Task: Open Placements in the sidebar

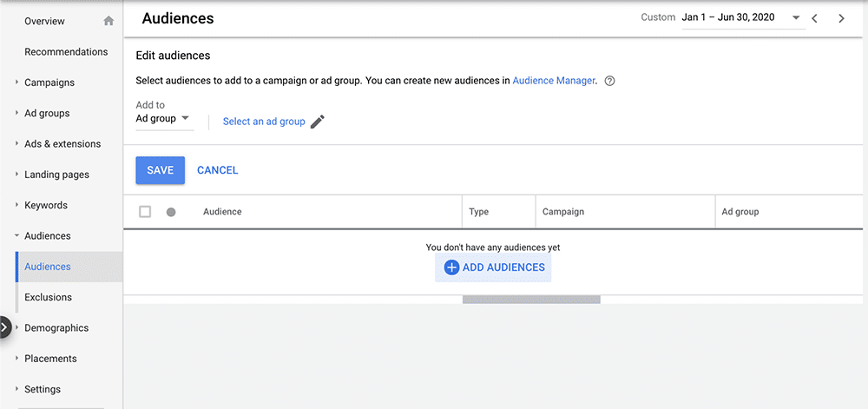Action: [x=50, y=359]
